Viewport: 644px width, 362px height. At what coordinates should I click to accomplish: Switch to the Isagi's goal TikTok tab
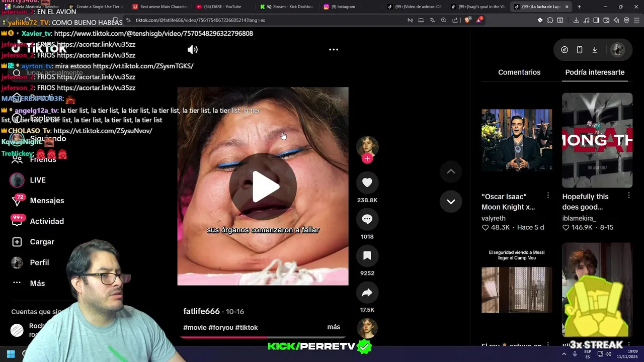point(478,7)
